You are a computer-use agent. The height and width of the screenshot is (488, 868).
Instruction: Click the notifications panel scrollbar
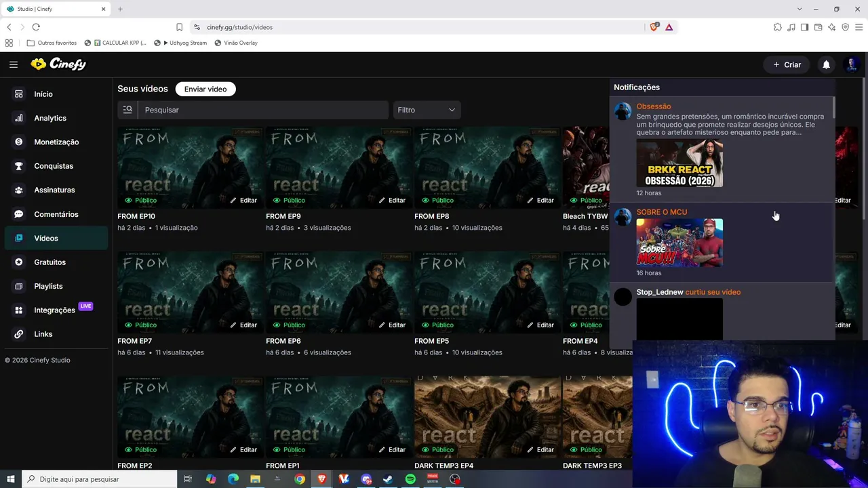pos(833,107)
